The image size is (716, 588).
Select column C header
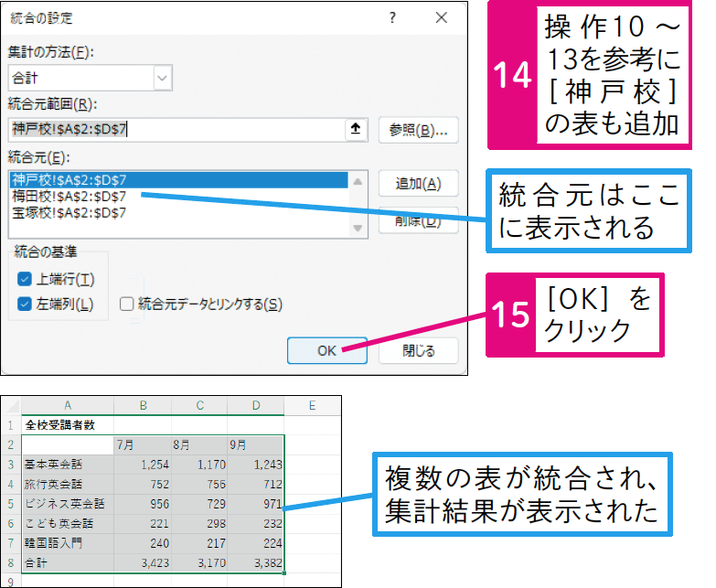199,405
